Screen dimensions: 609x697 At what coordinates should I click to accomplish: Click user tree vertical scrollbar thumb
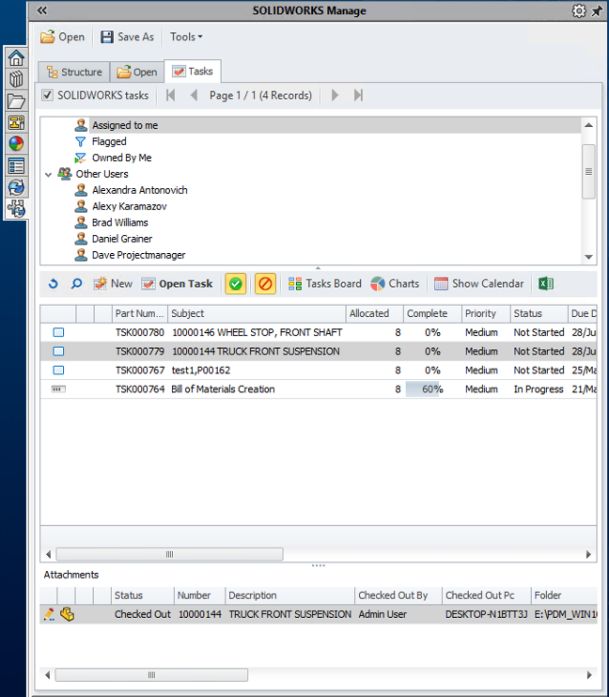click(589, 172)
